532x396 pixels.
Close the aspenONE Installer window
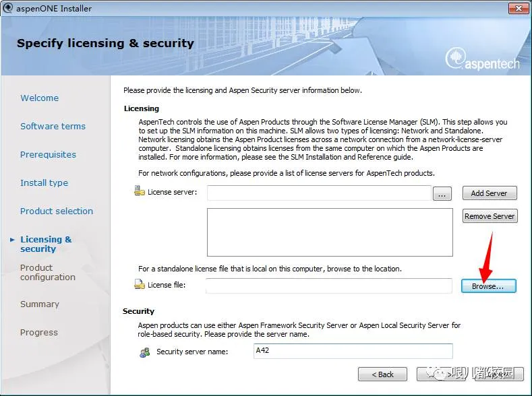coord(519,8)
